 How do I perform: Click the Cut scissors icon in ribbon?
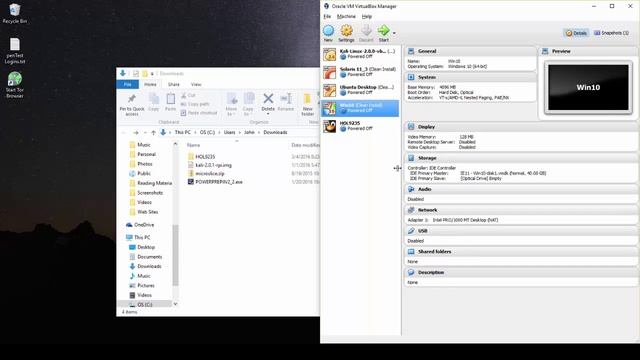[184, 95]
